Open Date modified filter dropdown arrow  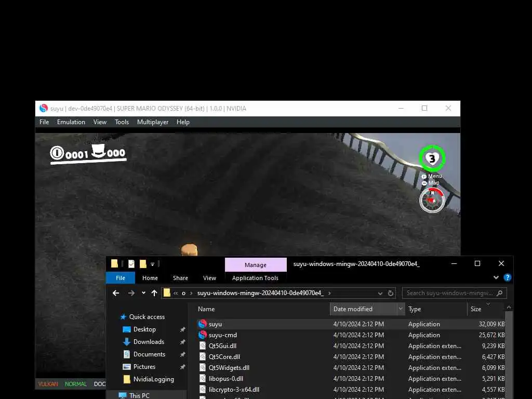click(401, 309)
